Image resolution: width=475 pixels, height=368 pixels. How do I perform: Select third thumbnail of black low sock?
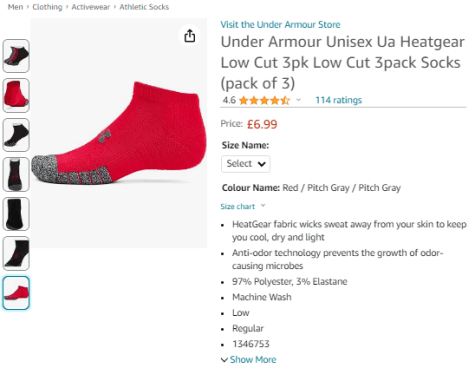pyautogui.click(x=16, y=135)
